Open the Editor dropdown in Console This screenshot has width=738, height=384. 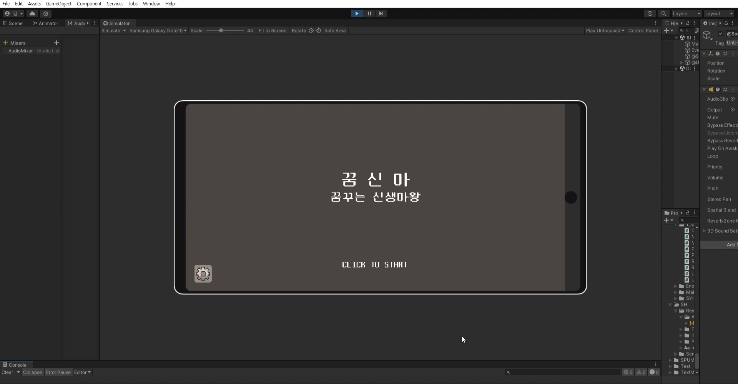[x=82, y=372]
